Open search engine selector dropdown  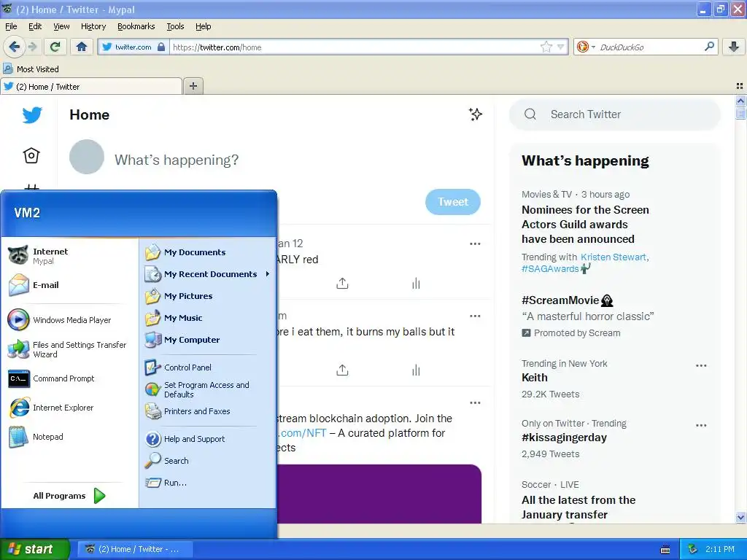pos(586,47)
